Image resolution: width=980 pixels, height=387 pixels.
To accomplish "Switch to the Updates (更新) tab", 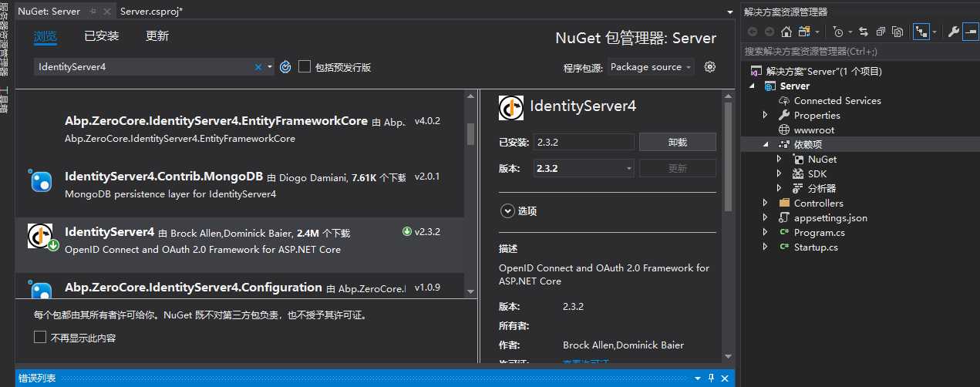I will (157, 35).
